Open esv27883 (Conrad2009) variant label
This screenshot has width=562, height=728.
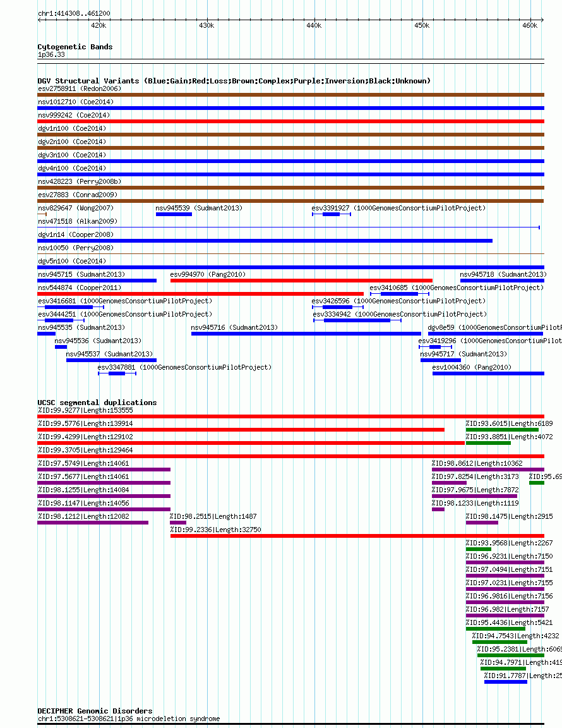coord(78,195)
